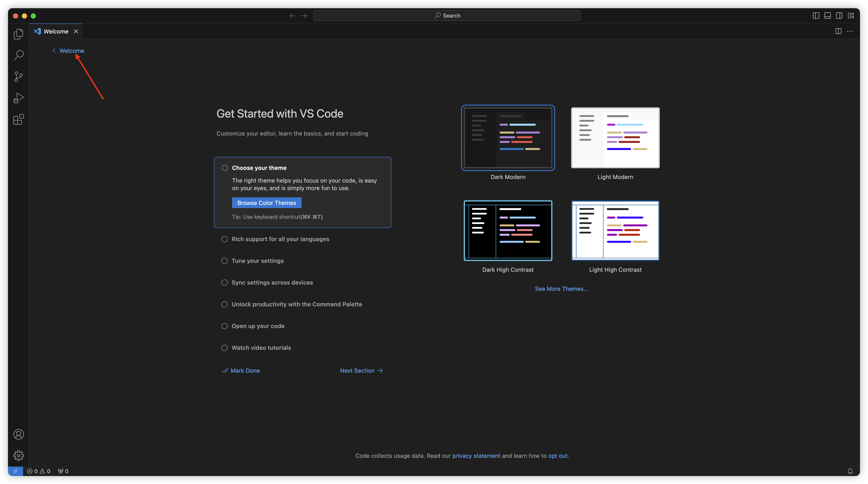Open the See More Themes link
This screenshot has width=868, height=484.
pos(561,289)
